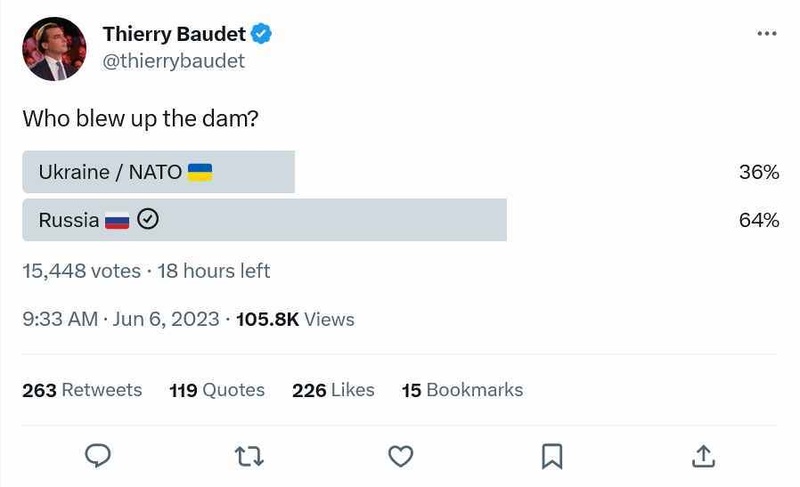This screenshot has height=487, width=800.
Task: Open Thierry Baudet's profile name
Action: click(174, 34)
